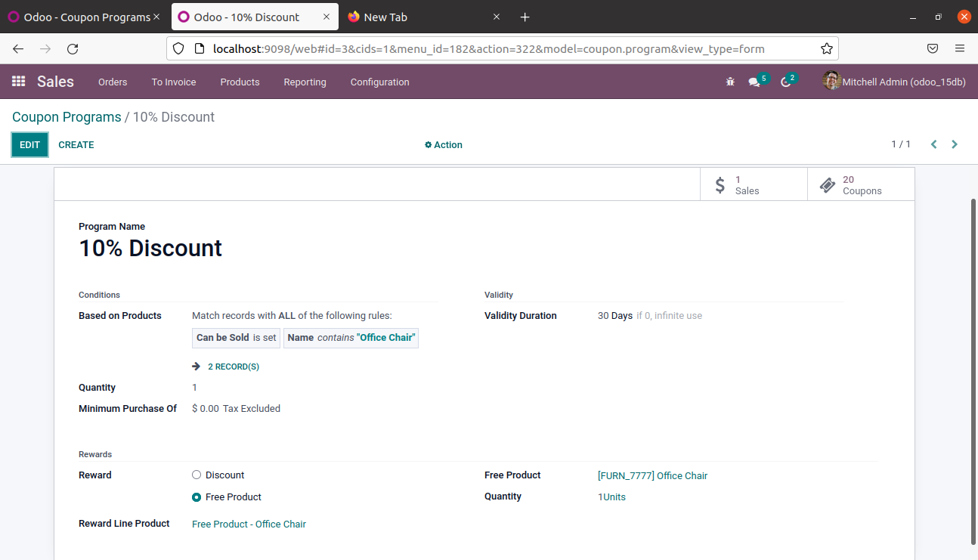Screen dimensions: 978x560
Task: Click the ticket Coupons icon
Action: click(x=827, y=184)
